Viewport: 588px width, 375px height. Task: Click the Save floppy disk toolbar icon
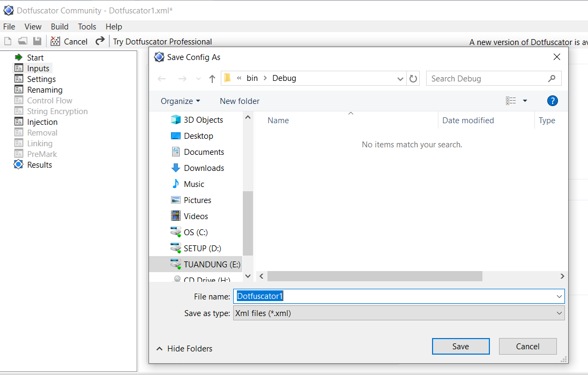click(37, 41)
